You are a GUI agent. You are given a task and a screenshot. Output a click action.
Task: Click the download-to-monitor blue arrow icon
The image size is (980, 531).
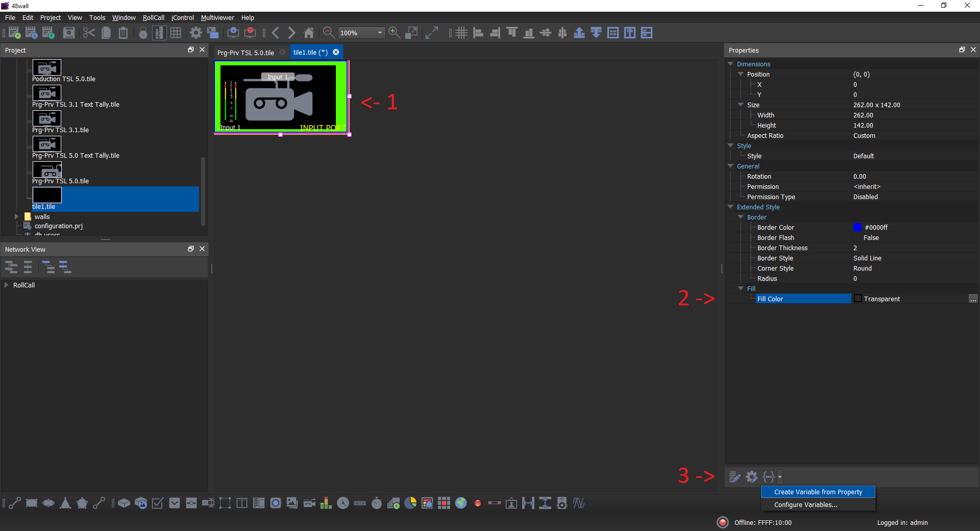pyautogui.click(x=233, y=33)
